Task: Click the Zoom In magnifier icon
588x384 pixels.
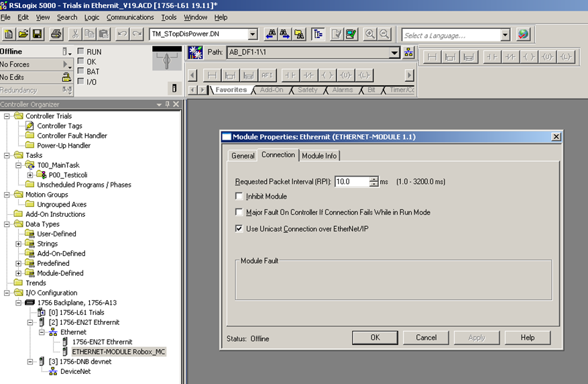Action: [x=369, y=34]
